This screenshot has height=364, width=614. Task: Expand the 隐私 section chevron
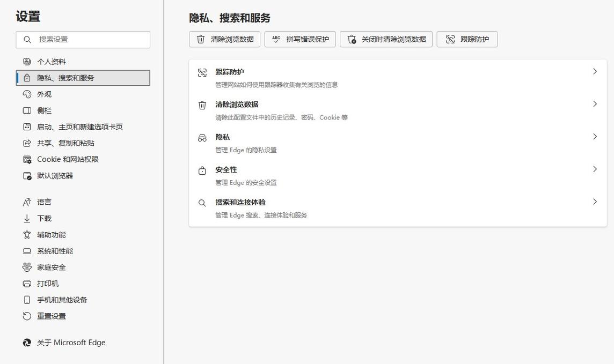click(595, 137)
